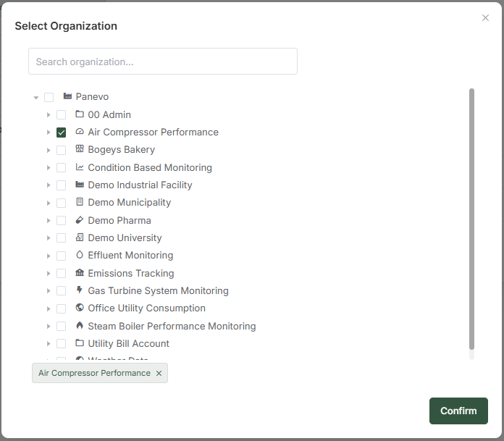The width and height of the screenshot is (504, 441).
Task: Expand the Gas Turbine System Monitoring node
Action: [49, 291]
